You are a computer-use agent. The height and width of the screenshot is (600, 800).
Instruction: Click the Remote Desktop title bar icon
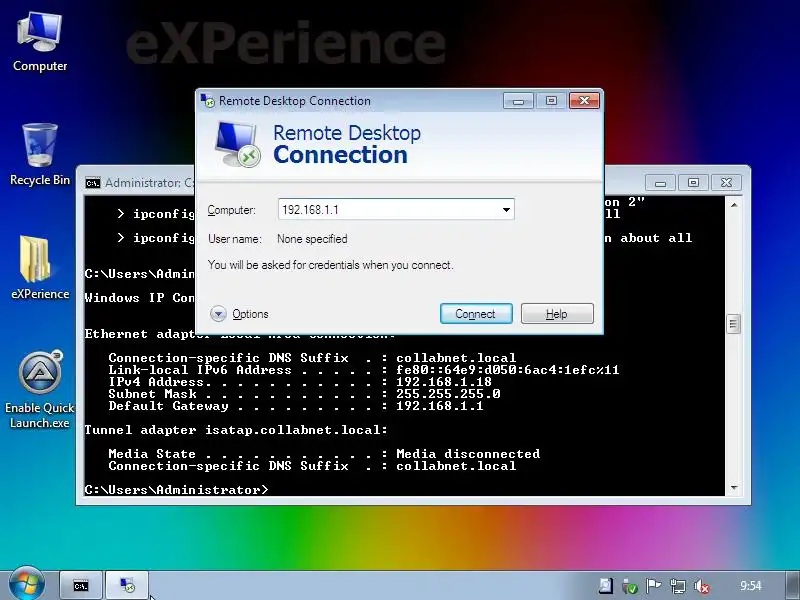pyautogui.click(x=208, y=101)
